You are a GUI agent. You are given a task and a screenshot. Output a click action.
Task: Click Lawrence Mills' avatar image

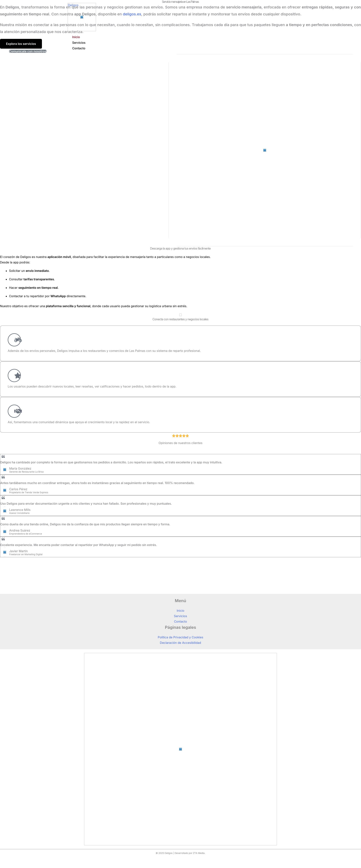(x=5, y=511)
